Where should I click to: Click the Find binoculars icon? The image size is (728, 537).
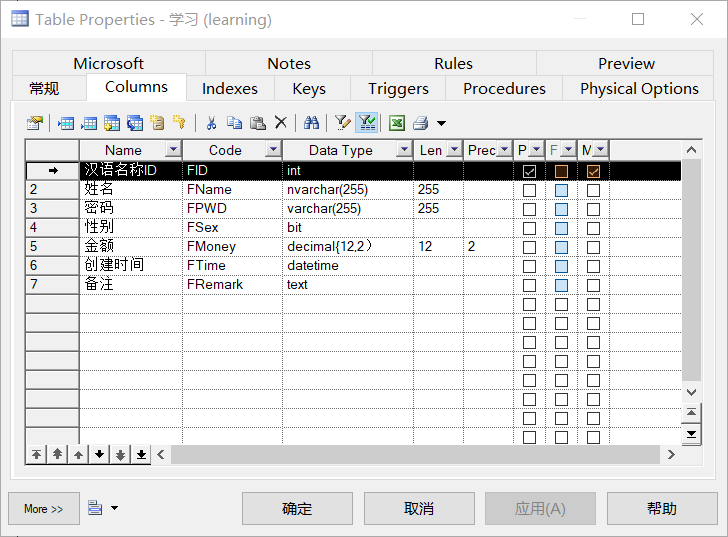click(x=311, y=123)
